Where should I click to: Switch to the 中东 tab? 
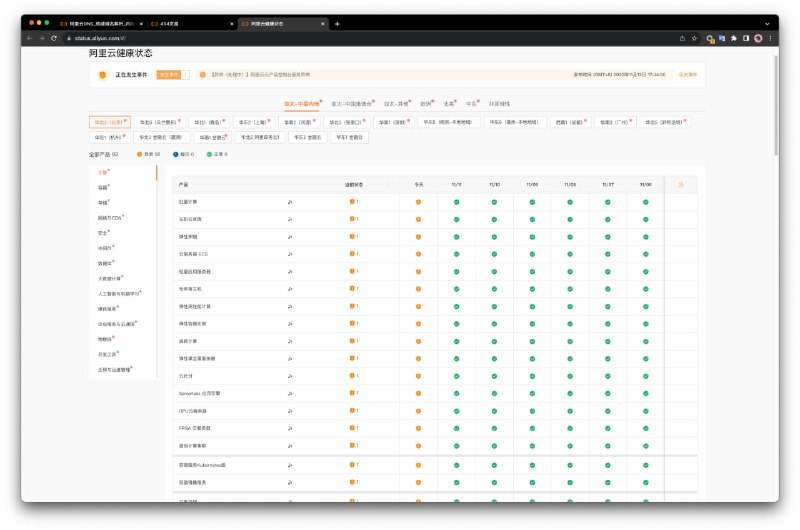pos(472,104)
